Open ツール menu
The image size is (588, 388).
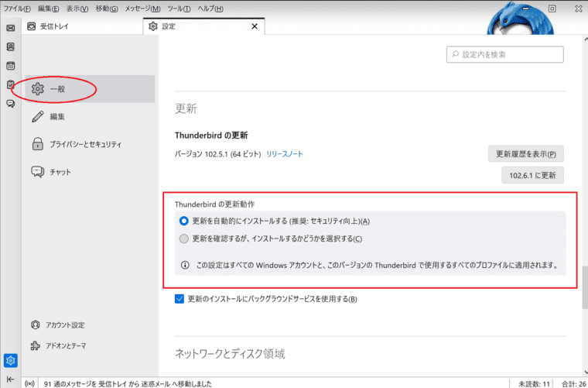(x=179, y=9)
